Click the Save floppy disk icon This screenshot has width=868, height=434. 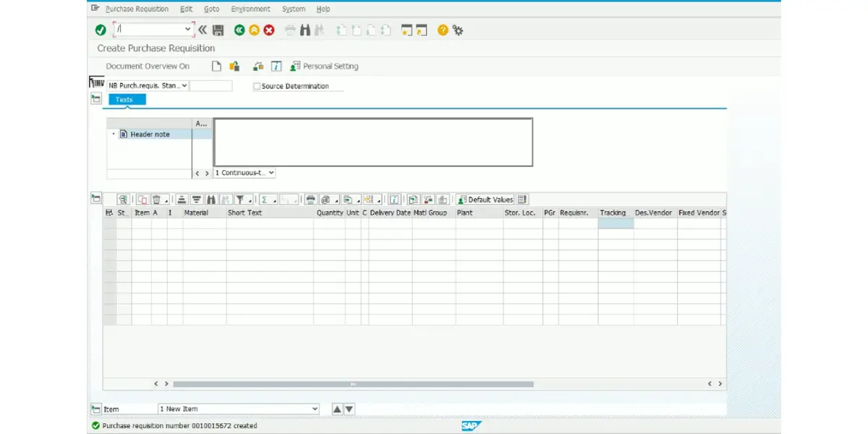218,30
